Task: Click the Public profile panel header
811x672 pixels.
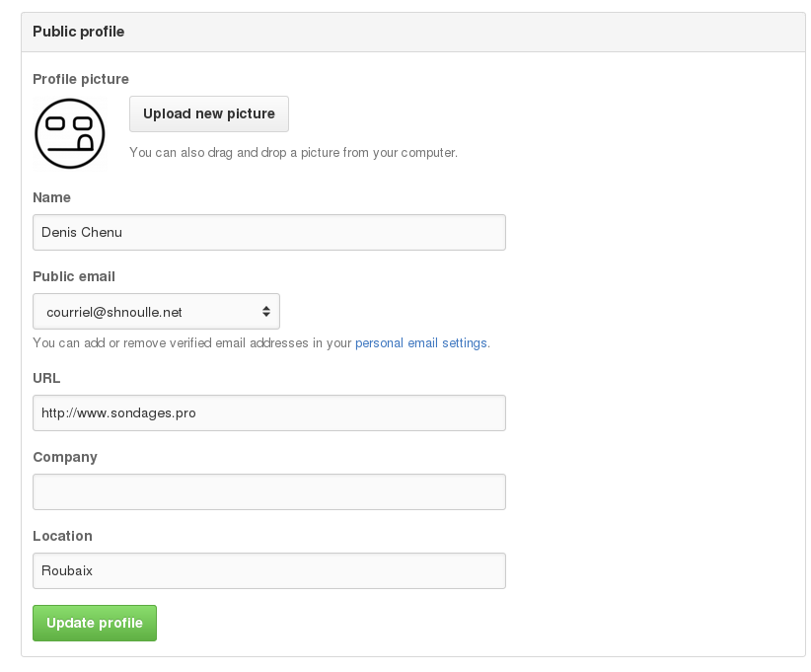Action: (x=79, y=32)
